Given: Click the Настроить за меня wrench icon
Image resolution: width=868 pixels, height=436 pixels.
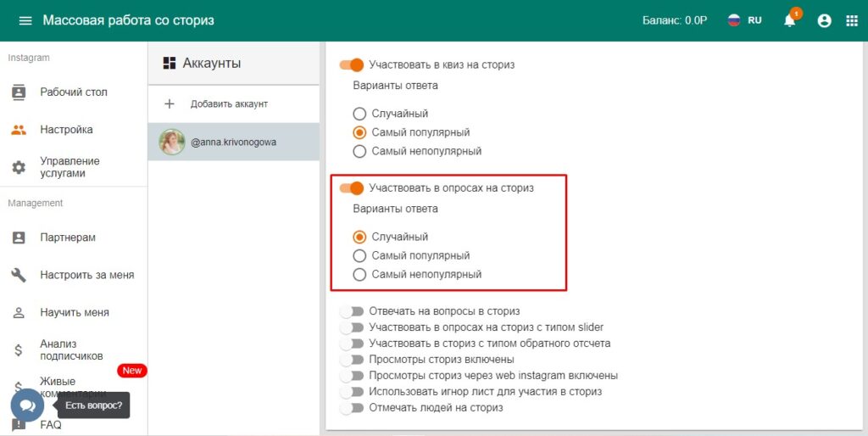Looking at the screenshot, I should [19, 275].
